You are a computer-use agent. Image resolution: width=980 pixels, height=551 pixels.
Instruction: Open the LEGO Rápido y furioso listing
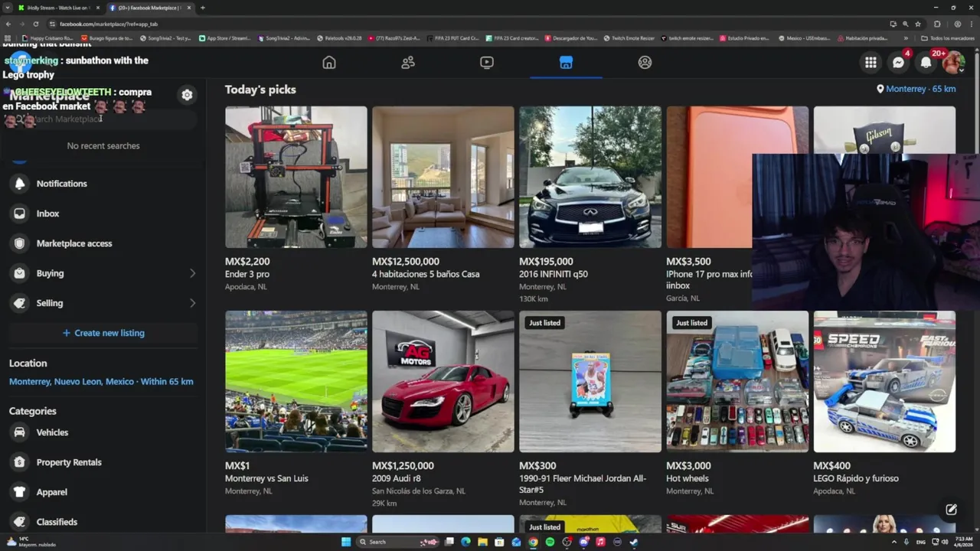pos(884,403)
